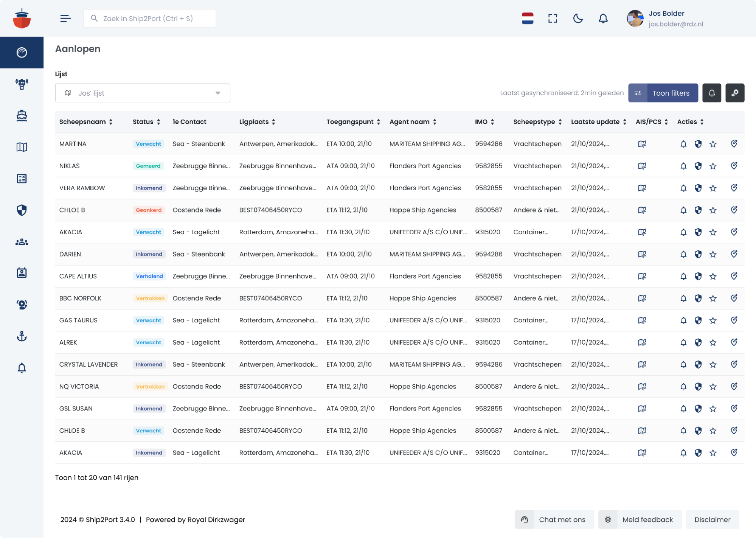Image resolution: width=756 pixels, height=538 pixels.
Task: Open AIS/PCS map for NIKLAS row
Action: (x=642, y=166)
